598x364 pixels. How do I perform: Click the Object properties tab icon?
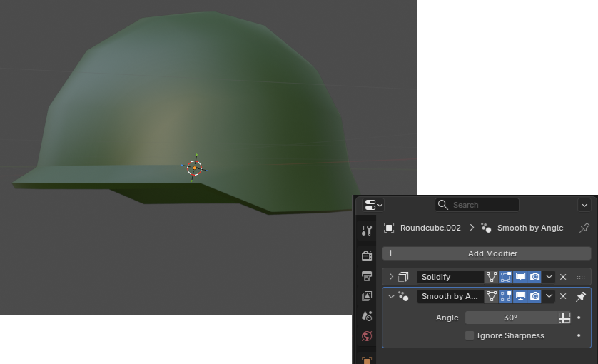tap(367, 360)
